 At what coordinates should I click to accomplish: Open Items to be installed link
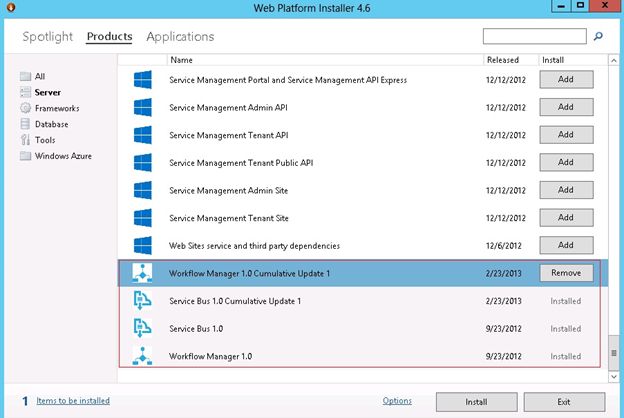[x=73, y=401]
